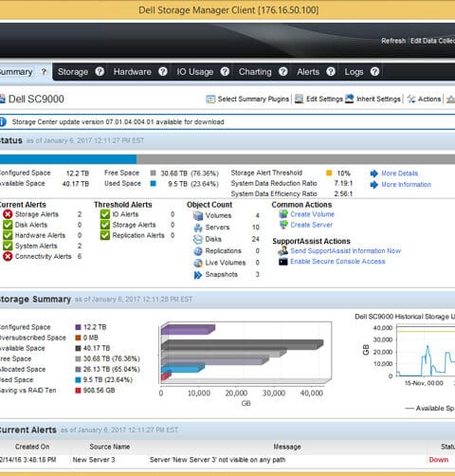Click the Summary tab help icon
Viewport: 455px width, 476px height.
(44, 72)
